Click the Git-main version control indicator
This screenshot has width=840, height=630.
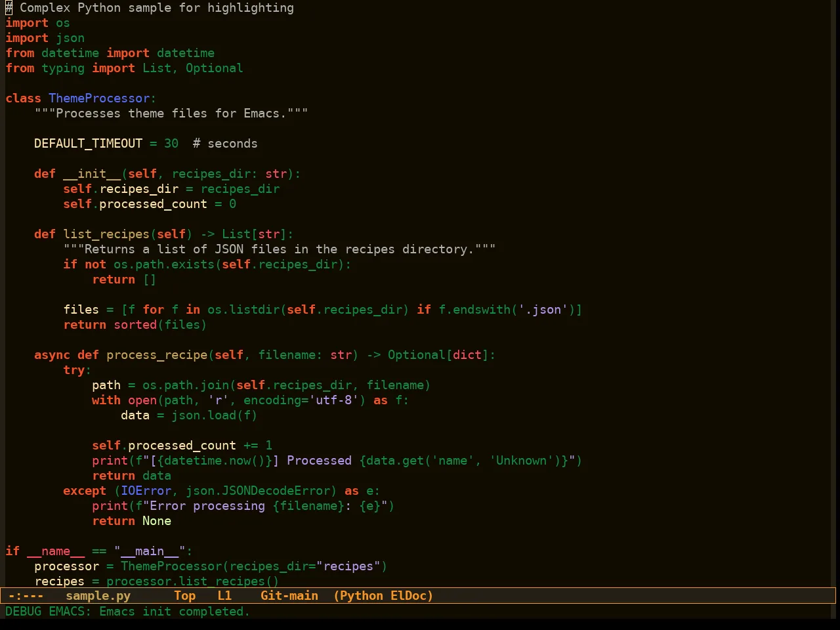click(x=289, y=596)
